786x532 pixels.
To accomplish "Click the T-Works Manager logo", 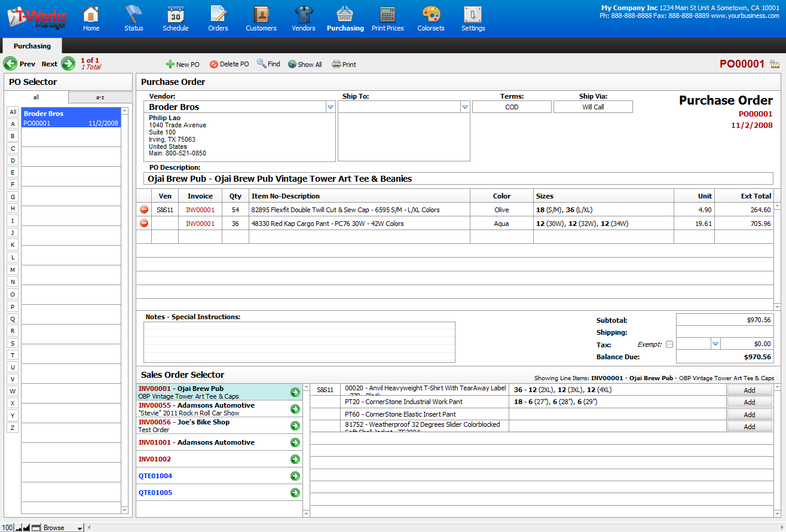I will tap(36, 17).
